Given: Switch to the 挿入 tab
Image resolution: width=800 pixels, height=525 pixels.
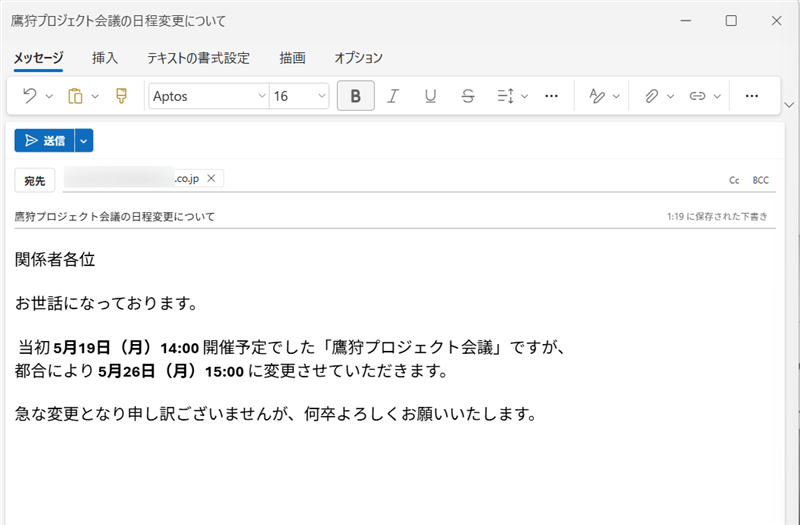Looking at the screenshot, I should point(105,58).
